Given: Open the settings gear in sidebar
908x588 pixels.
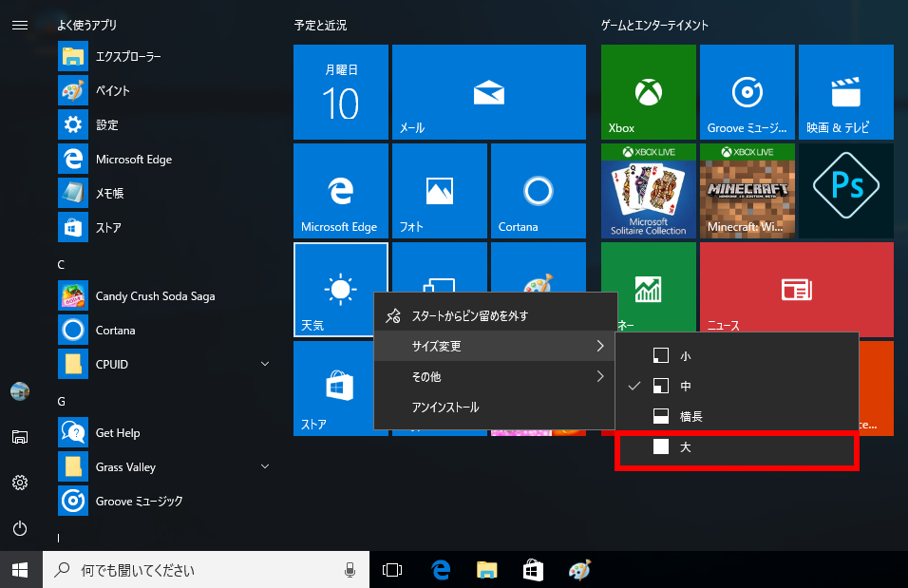Looking at the screenshot, I should (20, 483).
